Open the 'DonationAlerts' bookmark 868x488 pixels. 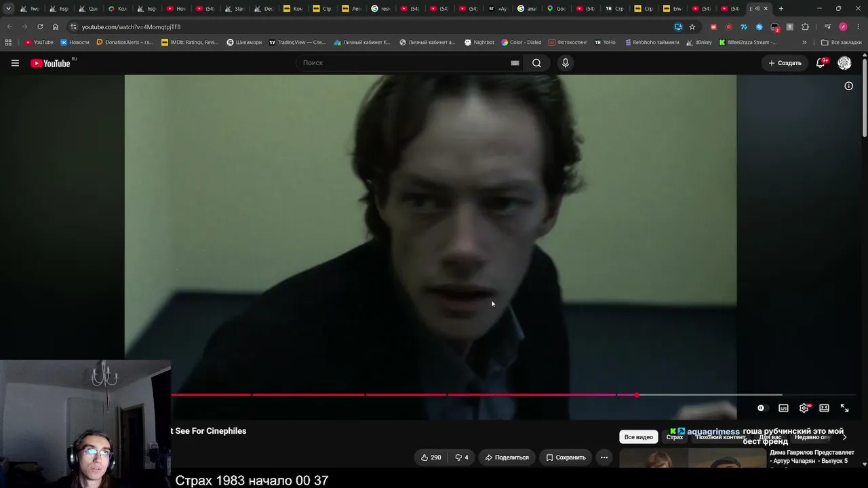click(125, 42)
